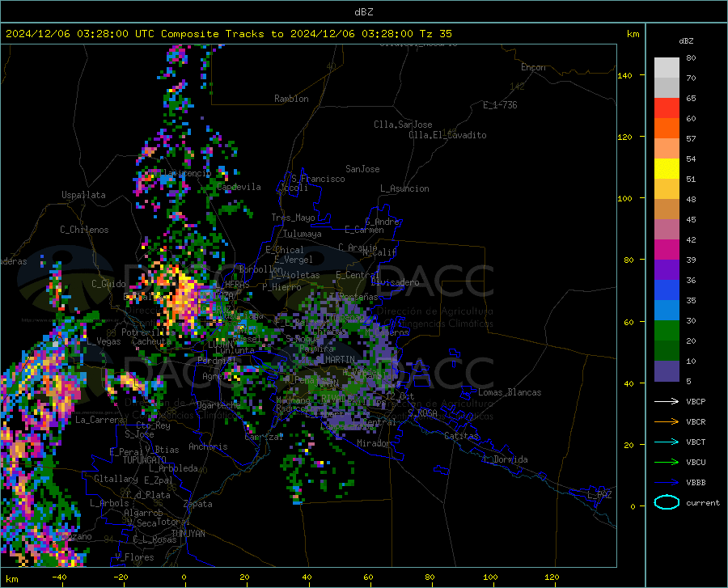The height and width of the screenshot is (588, 728).
Task: Click the E_1-736 map label
Action: tap(500, 105)
